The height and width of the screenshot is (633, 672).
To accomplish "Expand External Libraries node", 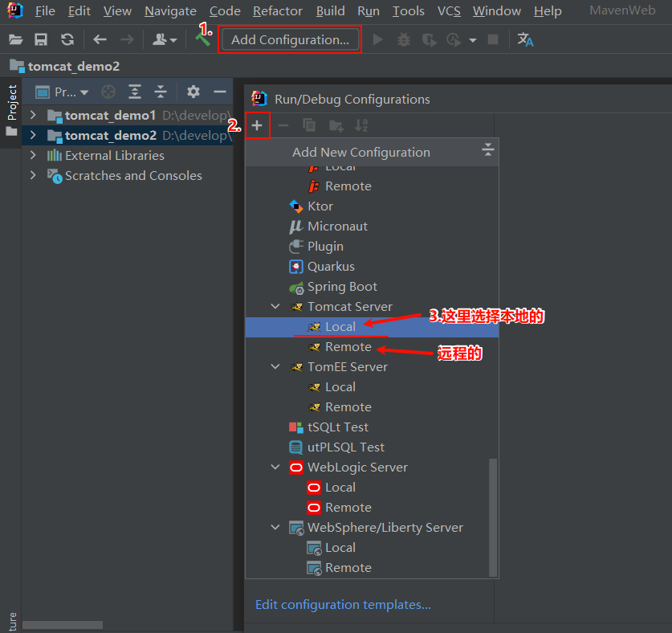I will tap(33, 155).
